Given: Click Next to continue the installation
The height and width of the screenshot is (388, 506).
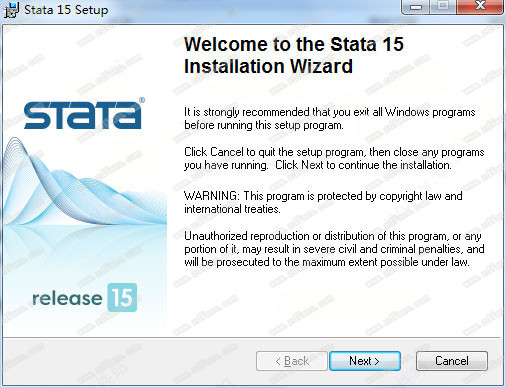Looking at the screenshot, I should pos(365,361).
